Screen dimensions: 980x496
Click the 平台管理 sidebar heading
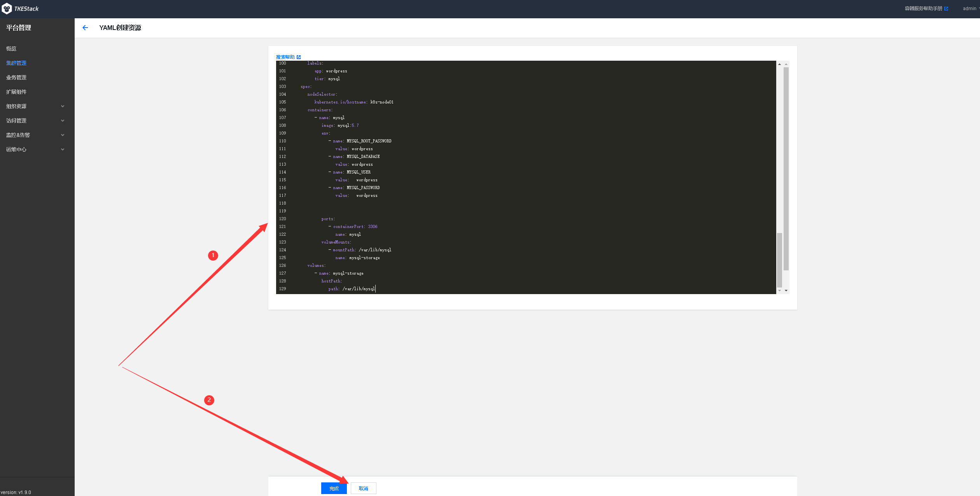(19, 28)
